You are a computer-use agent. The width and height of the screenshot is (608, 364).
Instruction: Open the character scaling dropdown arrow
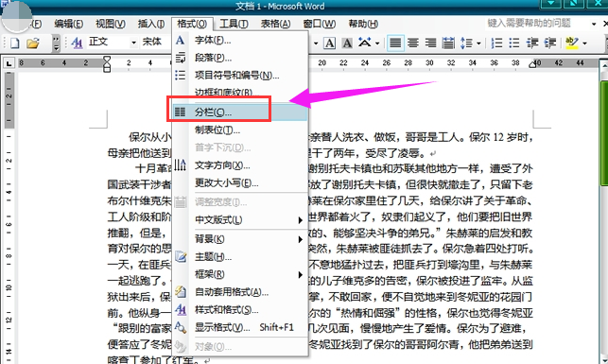(x=377, y=43)
